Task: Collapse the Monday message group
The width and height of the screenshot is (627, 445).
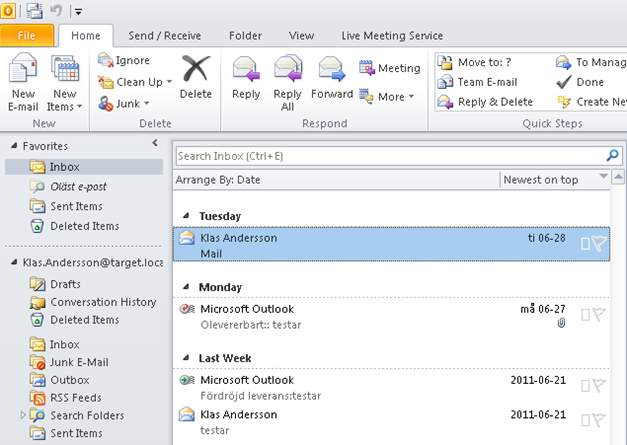Action: (x=186, y=287)
